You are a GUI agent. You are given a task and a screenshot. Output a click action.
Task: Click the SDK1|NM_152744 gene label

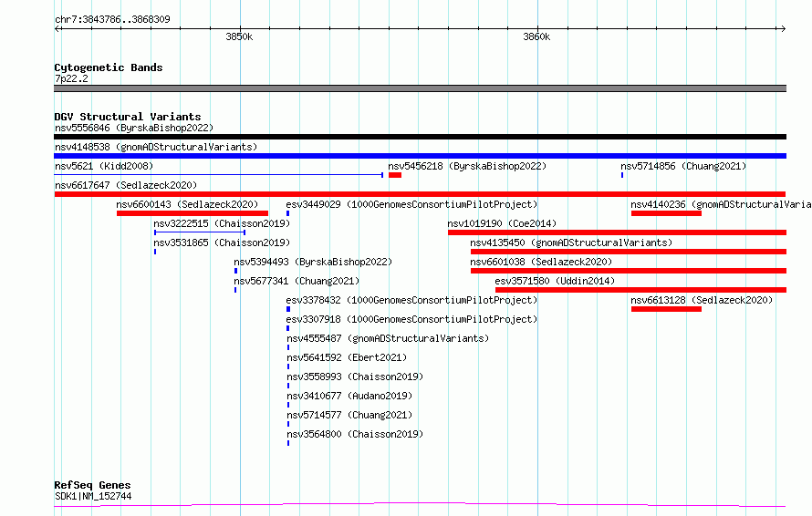coord(93,496)
